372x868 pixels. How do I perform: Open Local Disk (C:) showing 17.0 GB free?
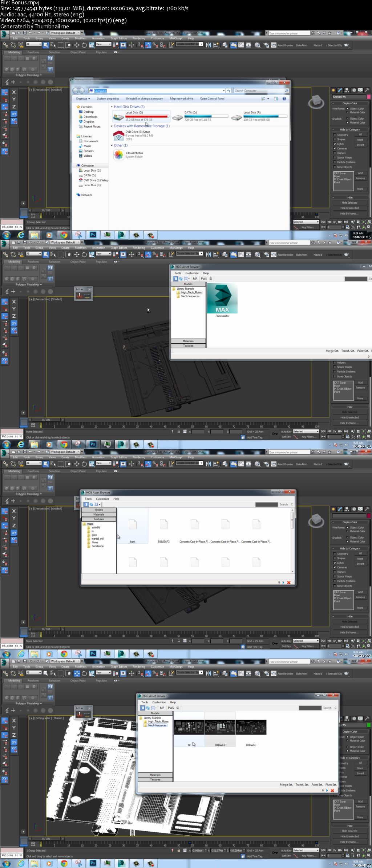coord(141,116)
